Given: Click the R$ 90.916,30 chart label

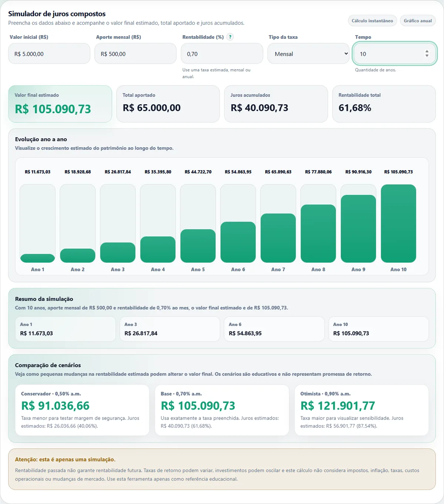Looking at the screenshot, I should pos(359,172).
